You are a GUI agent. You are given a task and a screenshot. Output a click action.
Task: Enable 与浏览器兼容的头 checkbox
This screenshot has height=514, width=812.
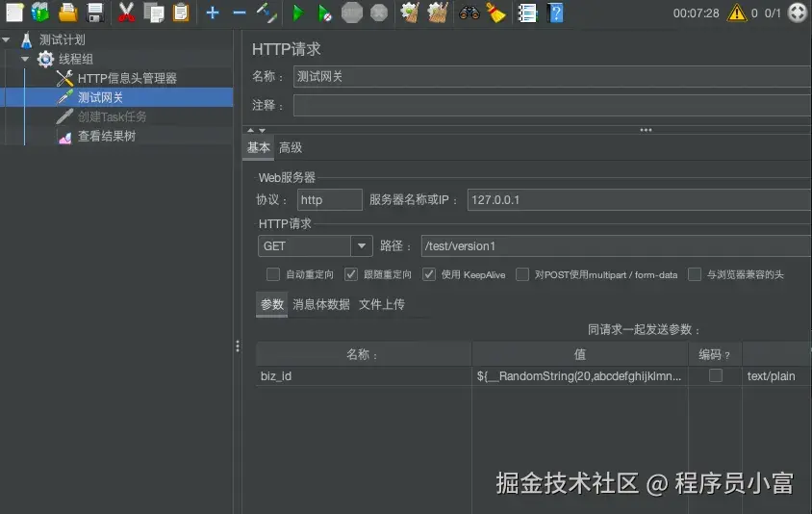(695, 274)
